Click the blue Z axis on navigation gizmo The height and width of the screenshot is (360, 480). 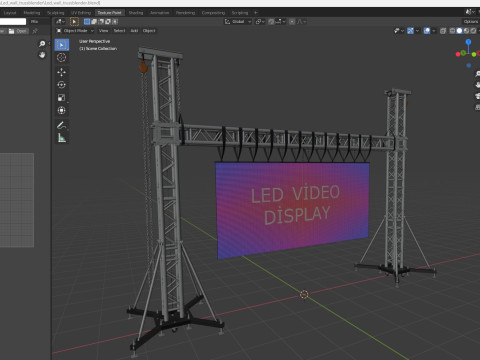click(468, 42)
